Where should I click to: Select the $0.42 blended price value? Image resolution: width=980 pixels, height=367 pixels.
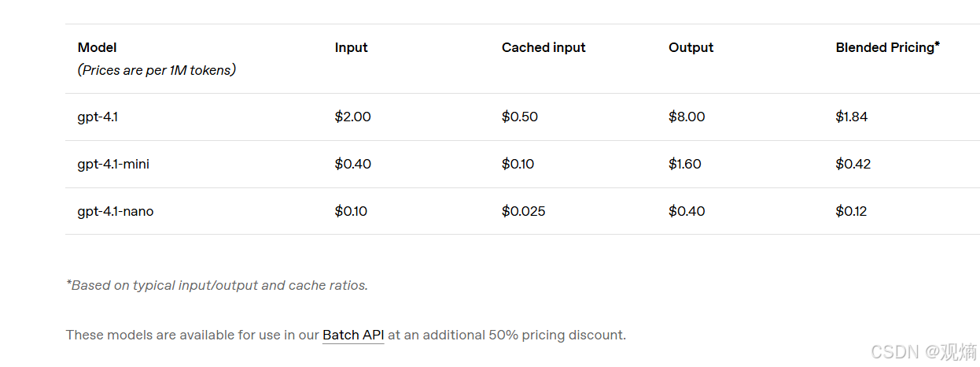click(x=853, y=164)
